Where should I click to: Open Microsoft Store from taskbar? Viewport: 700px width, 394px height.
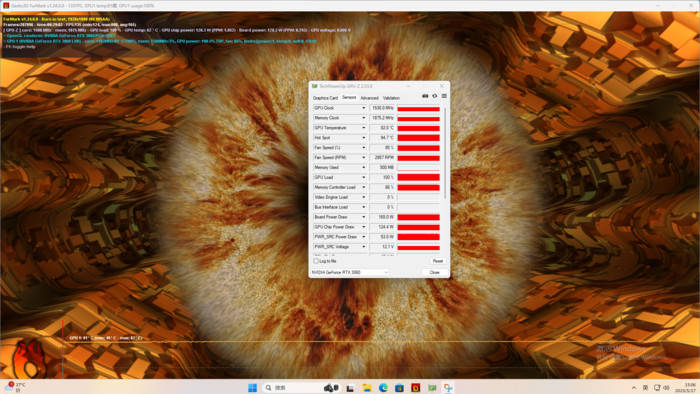[x=399, y=387]
